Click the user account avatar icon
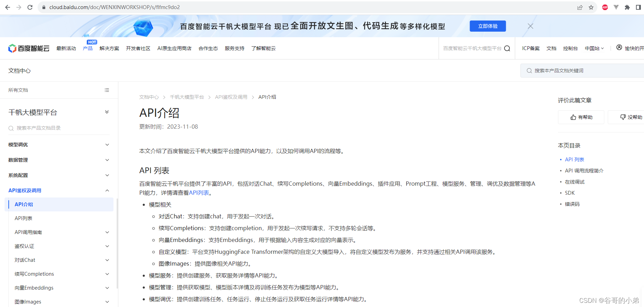This screenshot has width=644, height=307. [619, 48]
